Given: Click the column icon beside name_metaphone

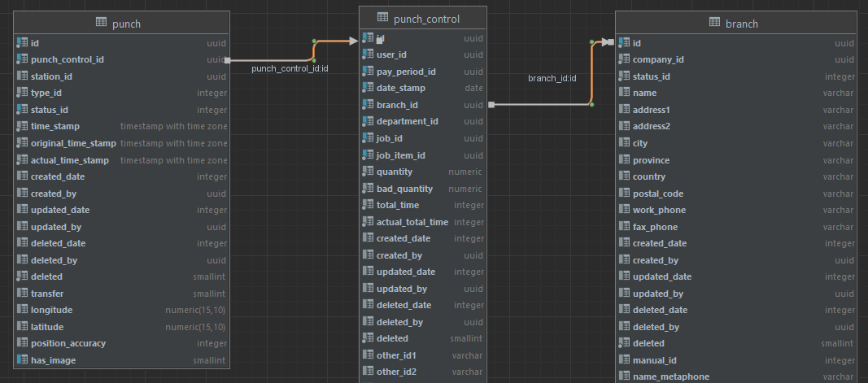Looking at the screenshot, I should click(624, 376).
